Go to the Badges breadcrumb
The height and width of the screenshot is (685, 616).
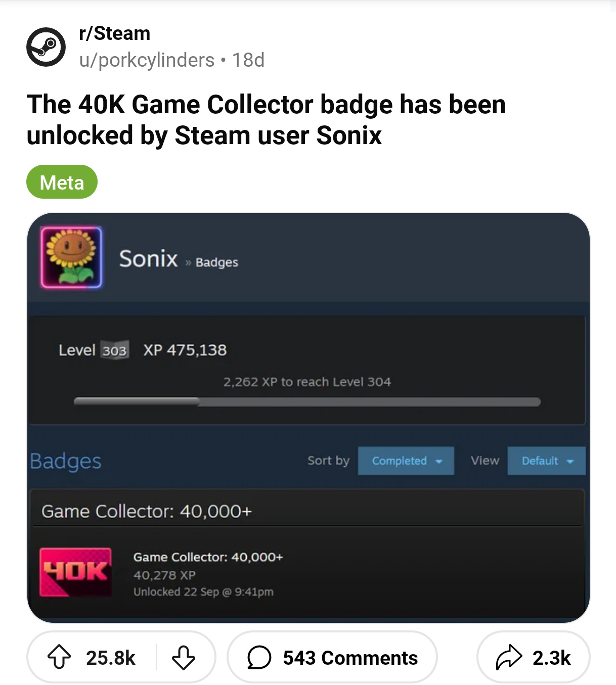[x=216, y=262]
